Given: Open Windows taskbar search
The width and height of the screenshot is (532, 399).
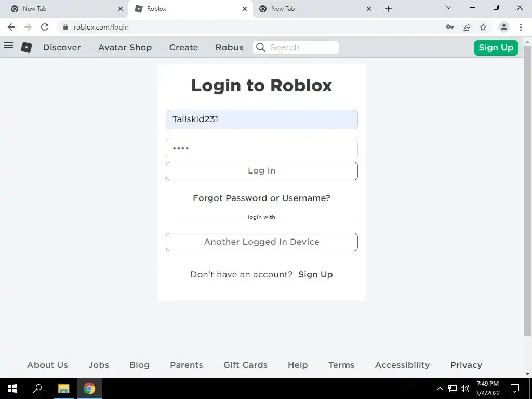Looking at the screenshot, I should click(x=37, y=389).
